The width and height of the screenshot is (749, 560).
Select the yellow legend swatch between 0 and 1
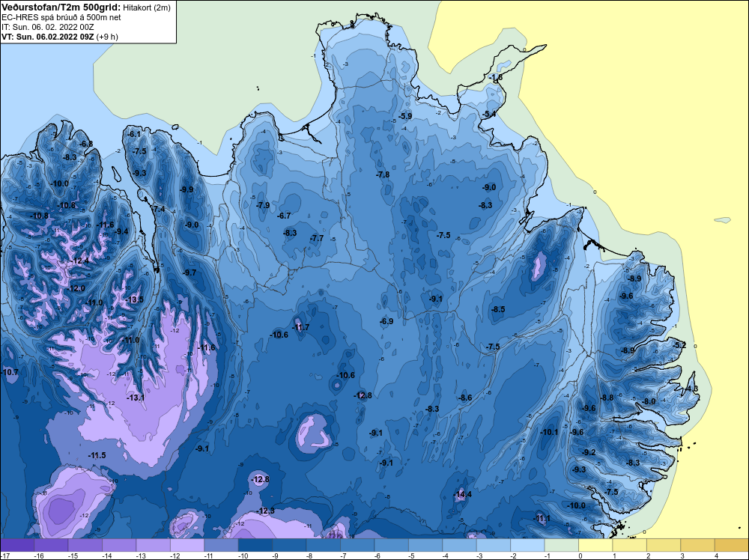tap(595, 545)
